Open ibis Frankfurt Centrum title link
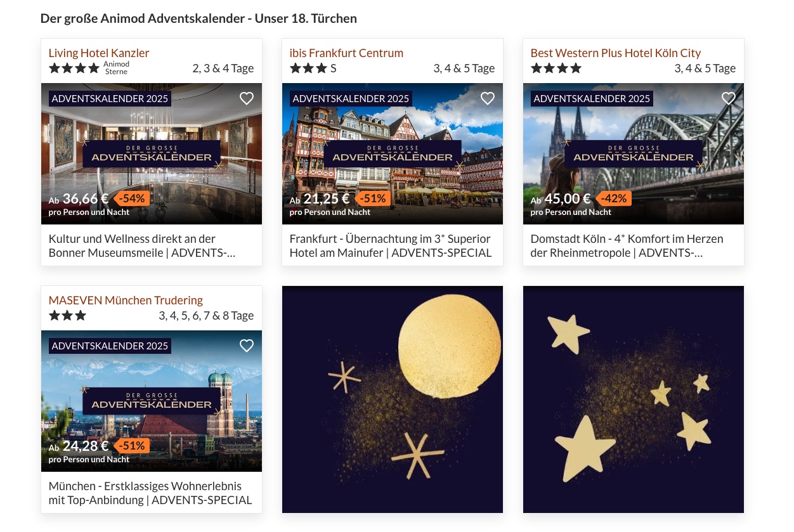 coord(346,53)
